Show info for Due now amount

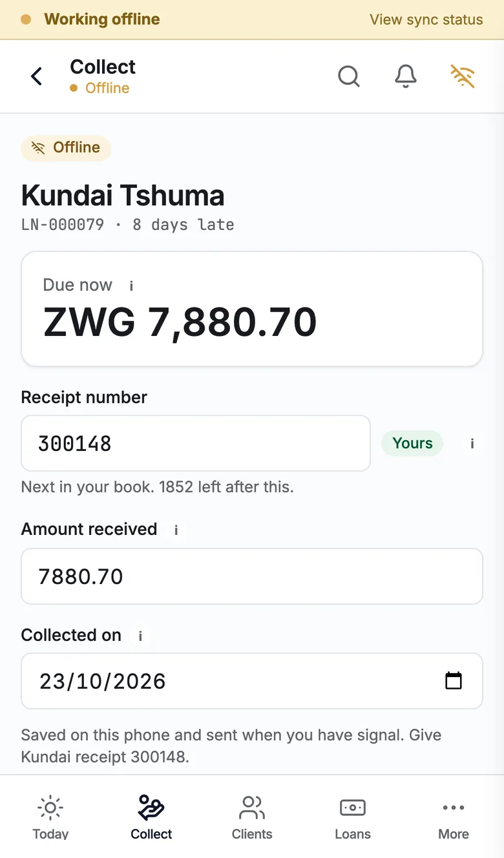point(131,285)
